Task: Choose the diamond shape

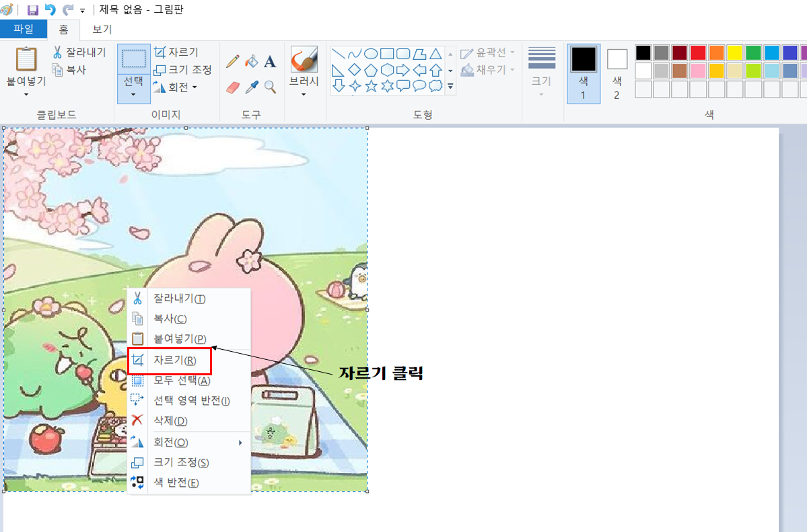Action: point(354,69)
